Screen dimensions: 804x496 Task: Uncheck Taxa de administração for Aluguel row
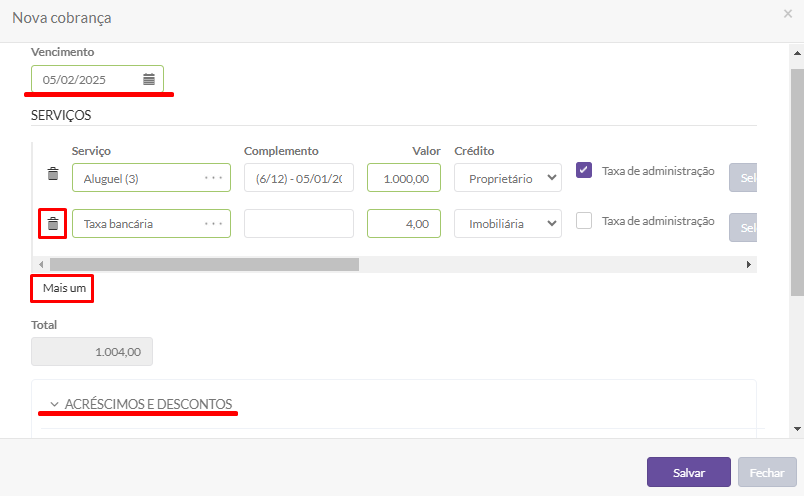(x=585, y=171)
